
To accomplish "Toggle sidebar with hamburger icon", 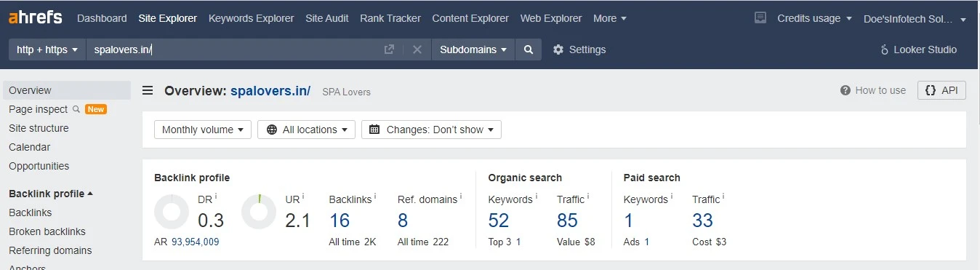I will pos(148,91).
